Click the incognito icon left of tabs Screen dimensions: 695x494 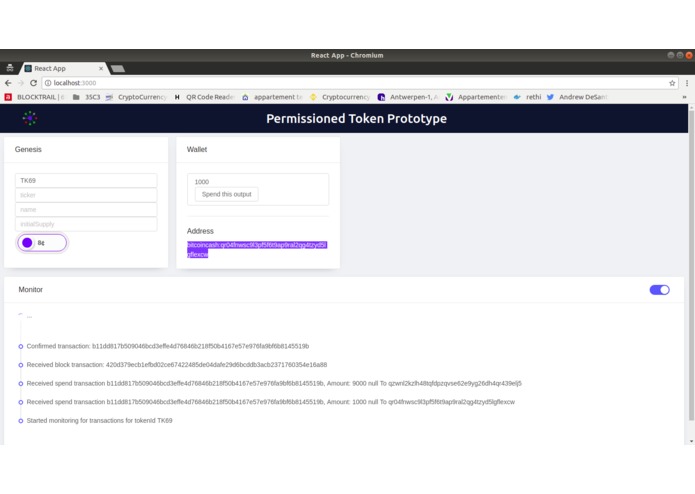[10, 68]
